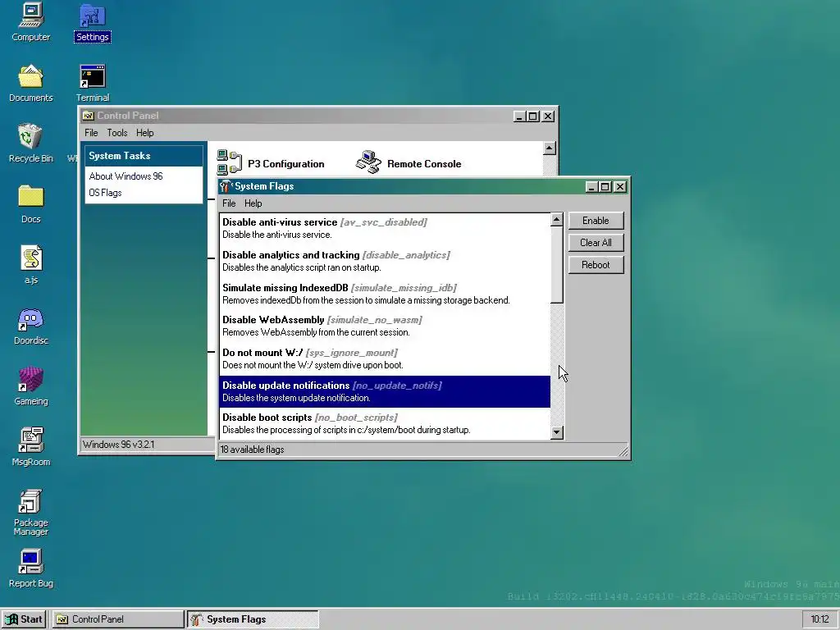This screenshot has height=630, width=840.
Task: Click Control Panel scrollbar up arrow
Action: click(x=549, y=148)
